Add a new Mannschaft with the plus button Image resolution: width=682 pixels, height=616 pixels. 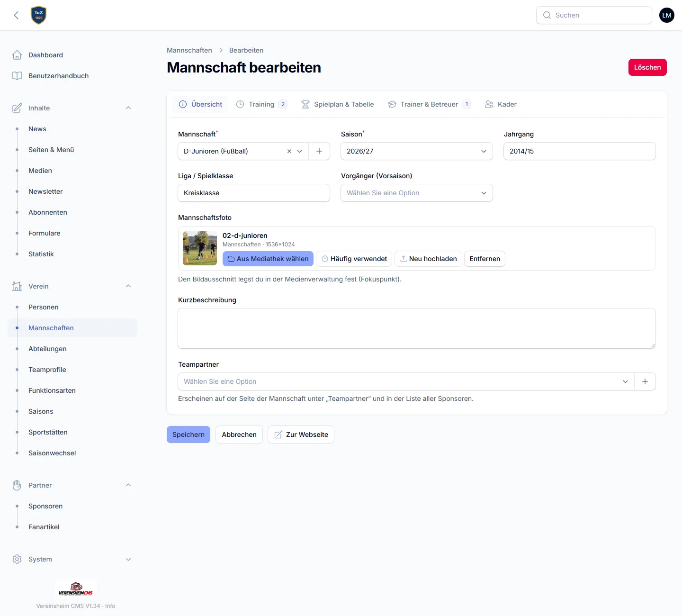[x=319, y=151]
